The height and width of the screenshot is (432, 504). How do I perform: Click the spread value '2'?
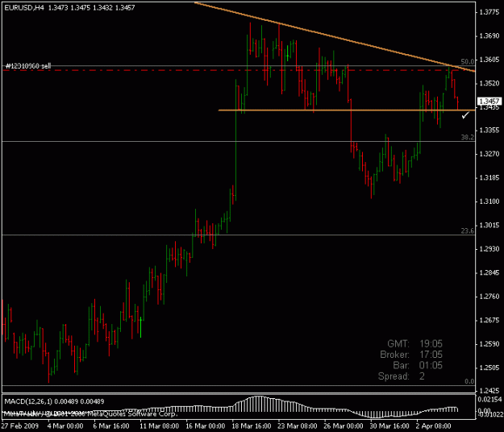pyautogui.click(x=422, y=376)
